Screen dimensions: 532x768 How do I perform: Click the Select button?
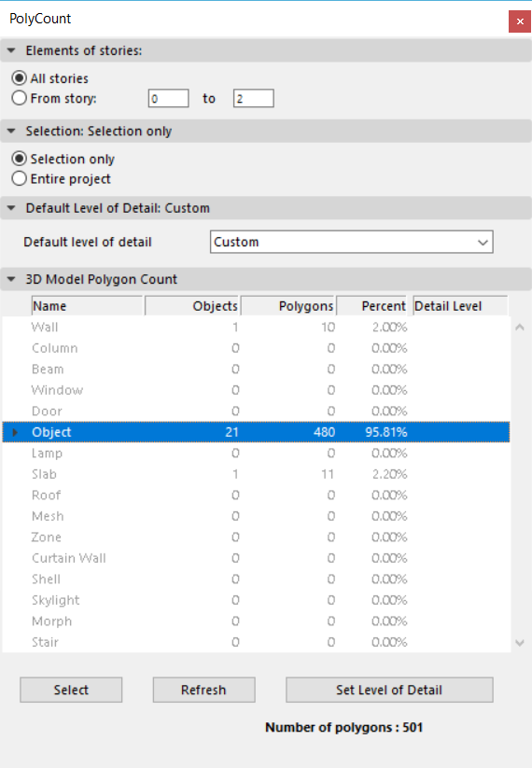point(71,690)
